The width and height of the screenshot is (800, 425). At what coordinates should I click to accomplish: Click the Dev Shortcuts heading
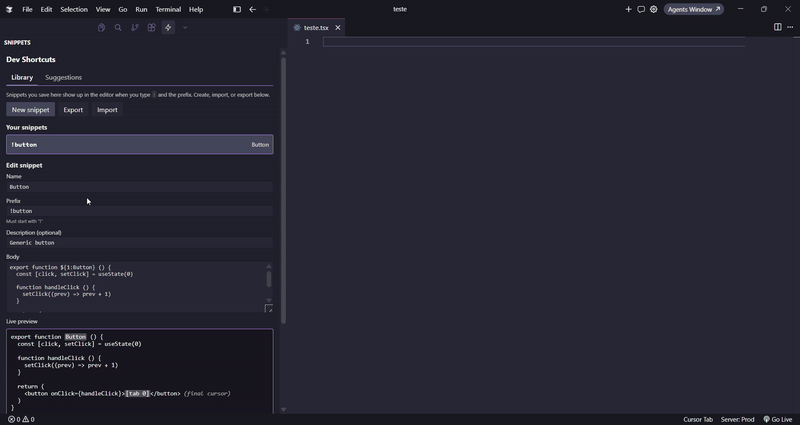coord(31,60)
